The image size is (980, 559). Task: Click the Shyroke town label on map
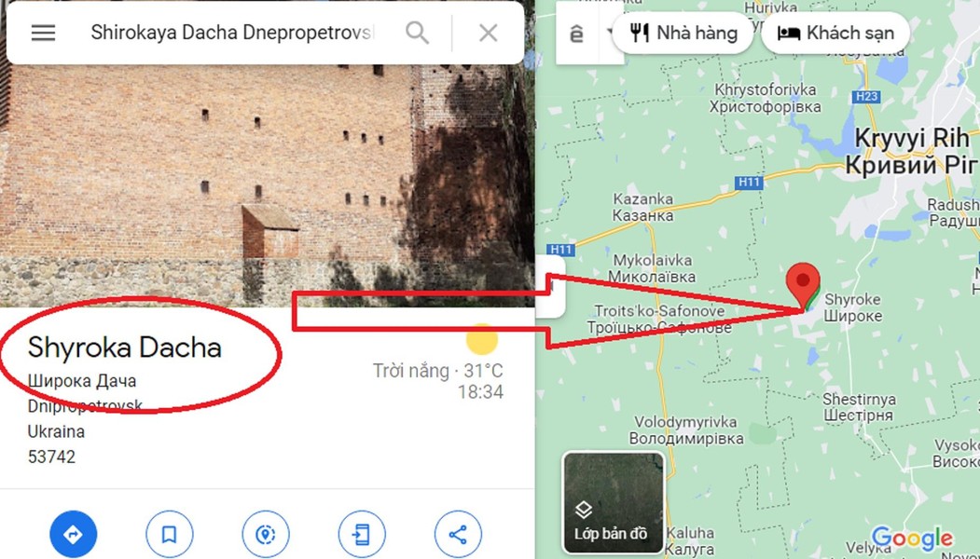pyautogui.click(x=852, y=307)
